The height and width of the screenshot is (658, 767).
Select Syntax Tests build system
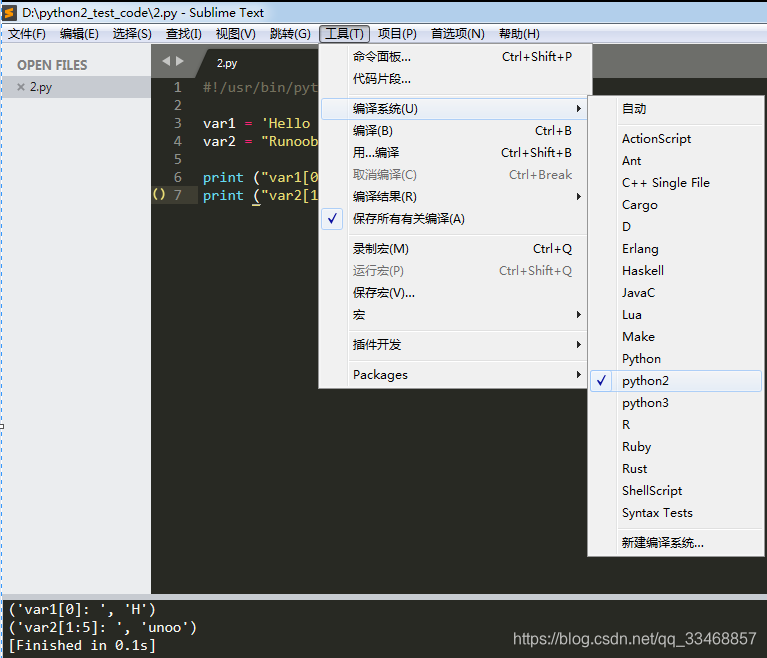[x=676, y=513]
